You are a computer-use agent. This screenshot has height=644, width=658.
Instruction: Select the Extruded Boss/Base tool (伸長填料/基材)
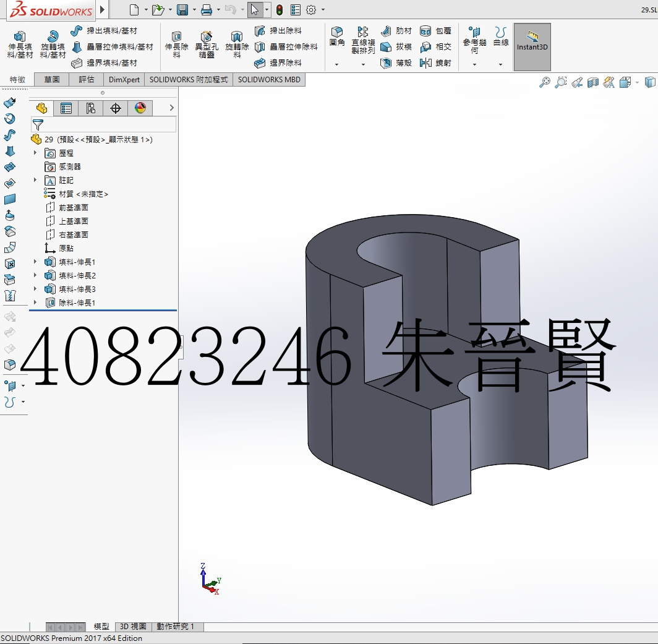point(20,44)
